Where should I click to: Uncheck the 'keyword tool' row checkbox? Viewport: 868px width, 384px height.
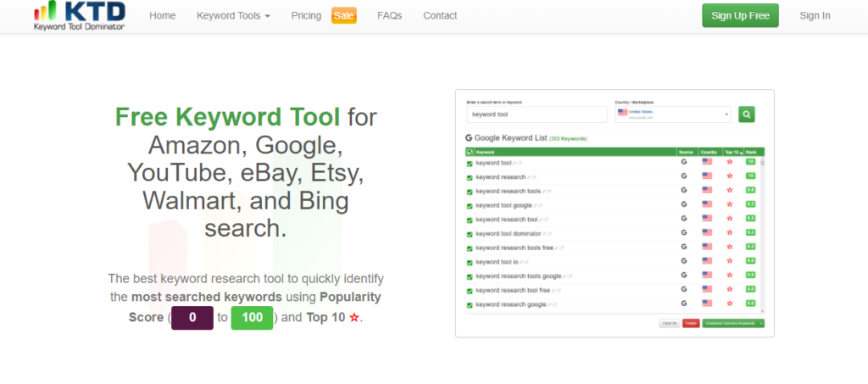[x=470, y=164]
